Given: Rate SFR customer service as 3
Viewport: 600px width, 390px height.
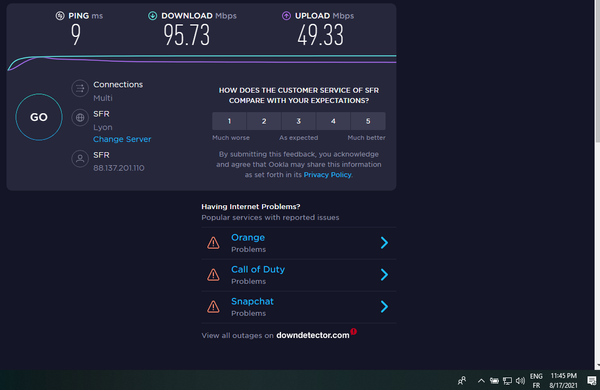Looking at the screenshot, I should click(298, 121).
